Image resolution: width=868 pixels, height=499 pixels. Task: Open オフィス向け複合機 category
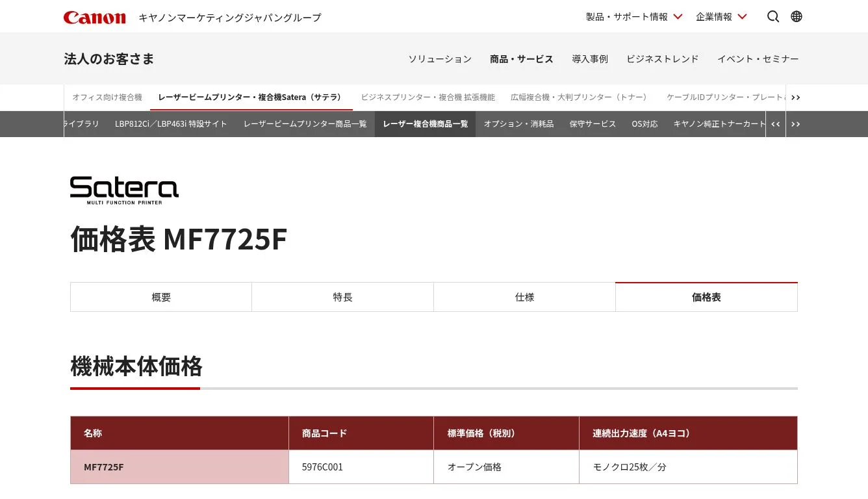pos(107,97)
